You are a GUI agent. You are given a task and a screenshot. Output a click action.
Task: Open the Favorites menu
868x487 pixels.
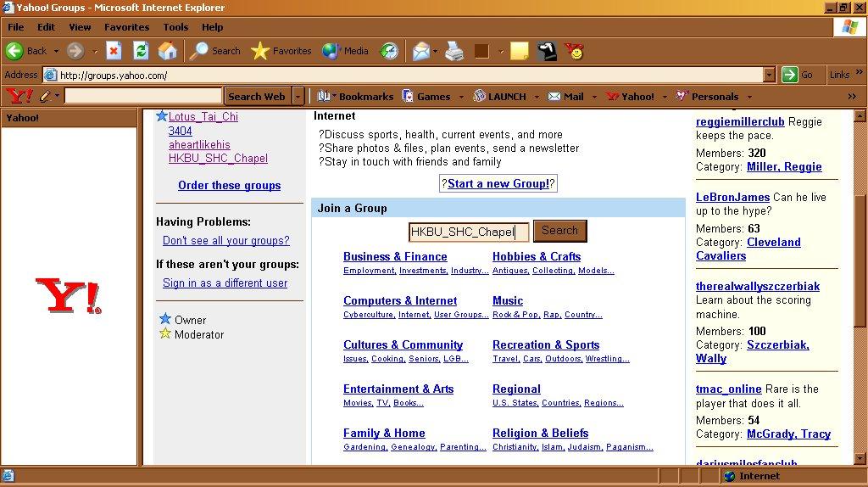(x=127, y=26)
